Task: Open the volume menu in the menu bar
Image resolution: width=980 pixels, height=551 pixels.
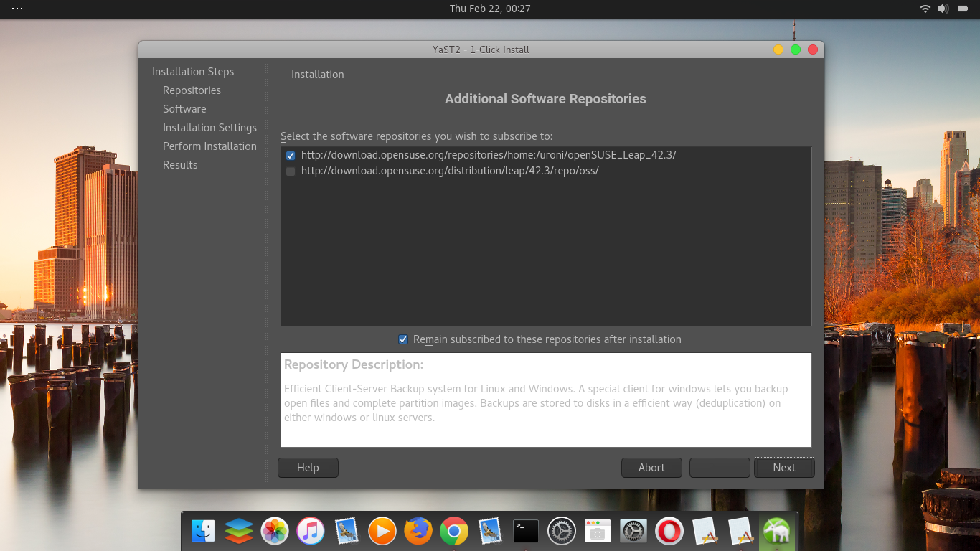Action: pyautogui.click(x=942, y=9)
